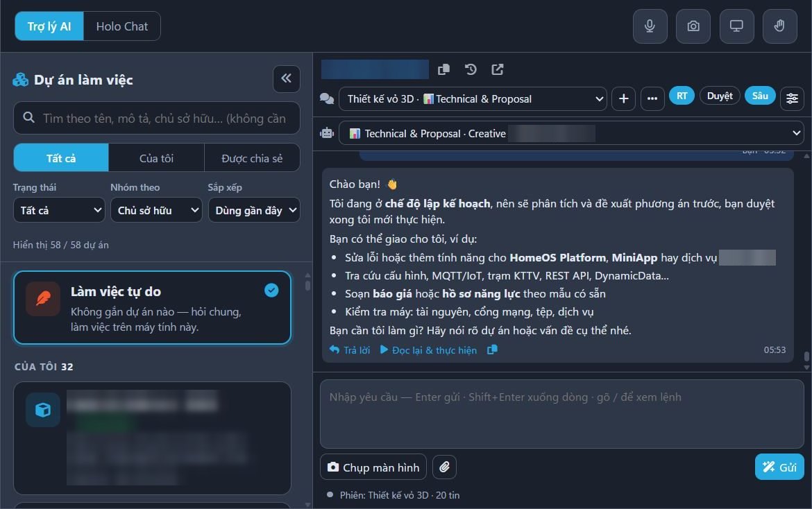812x509 pixels.
Task: Click the Chụp màn hình button
Action: point(373,467)
